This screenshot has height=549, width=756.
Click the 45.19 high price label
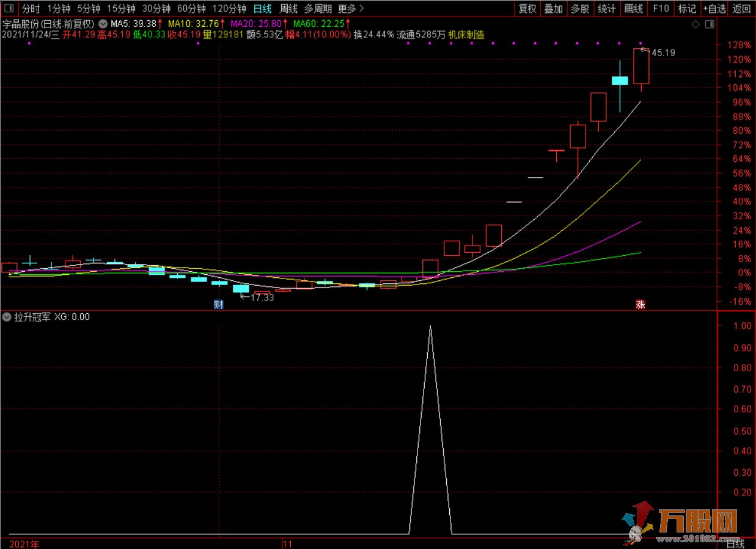[x=663, y=53]
